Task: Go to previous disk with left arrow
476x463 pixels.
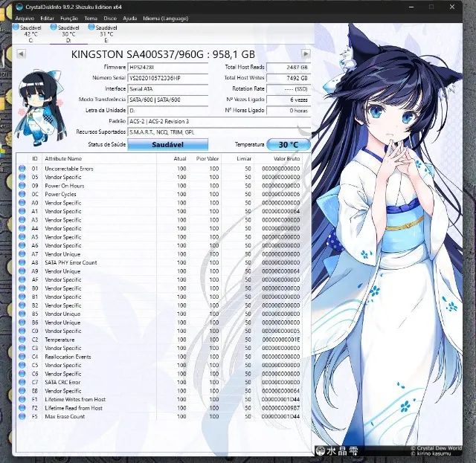Action: pos(21,54)
